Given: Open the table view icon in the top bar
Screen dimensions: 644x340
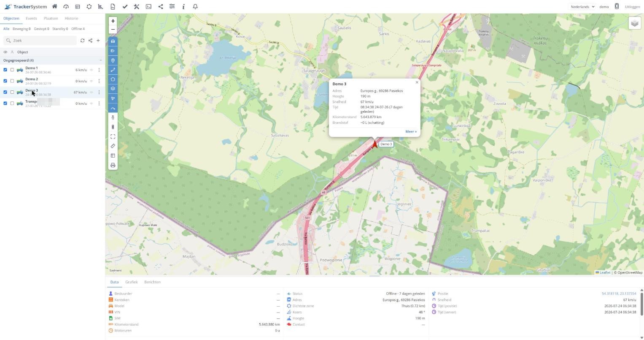Looking at the screenshot, I should pos(78,7).
